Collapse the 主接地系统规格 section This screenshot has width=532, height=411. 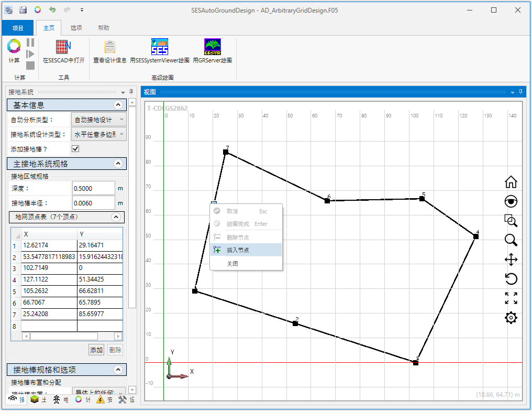click(x=118, y=164)
